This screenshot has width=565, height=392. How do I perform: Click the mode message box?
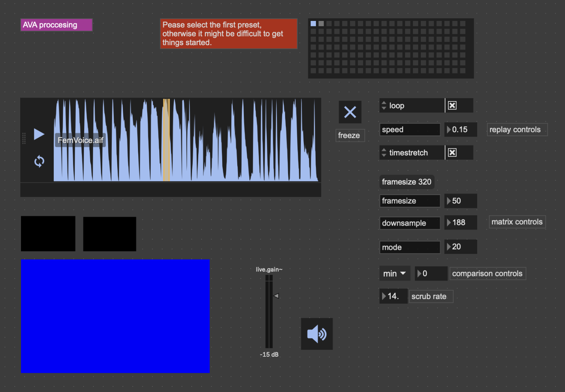(x=410, y=247)
